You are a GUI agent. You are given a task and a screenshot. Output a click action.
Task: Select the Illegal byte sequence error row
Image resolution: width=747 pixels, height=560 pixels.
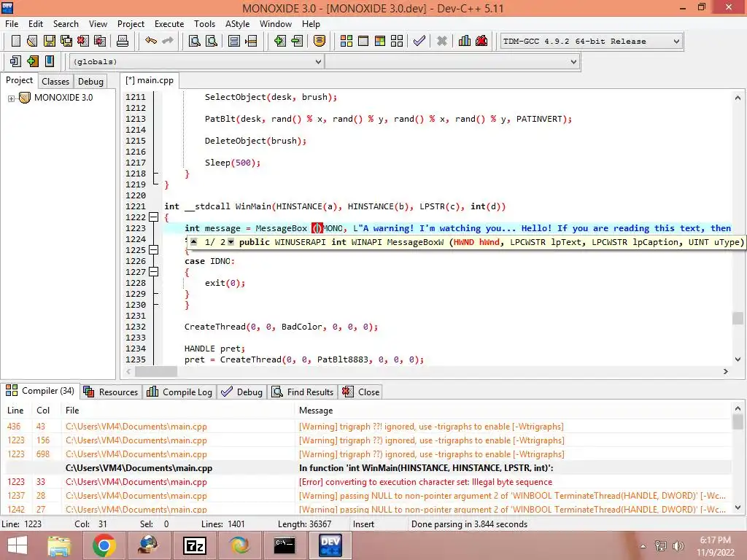click(367, 482)
